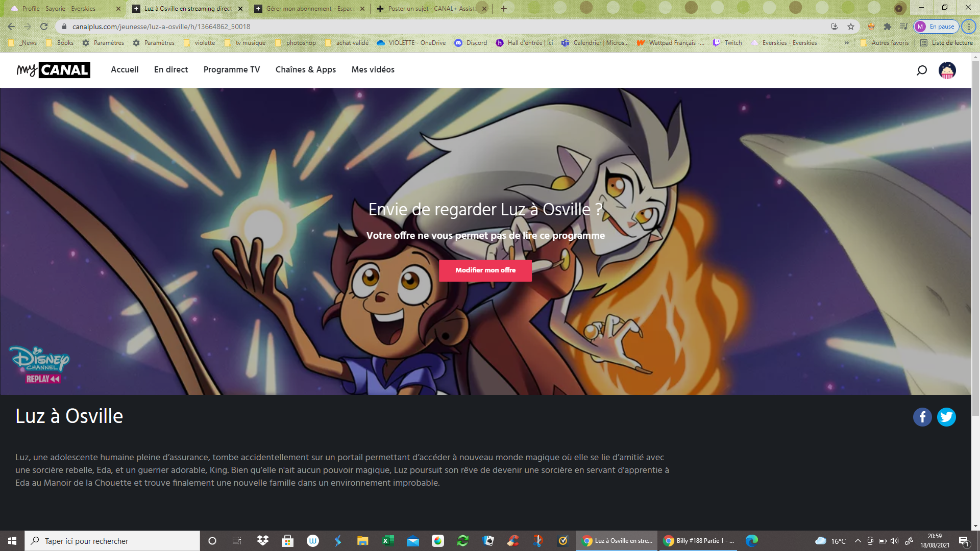Open the Disney Channel Replay logo
The image size is (980, 551).
click(x=39, y=365)
